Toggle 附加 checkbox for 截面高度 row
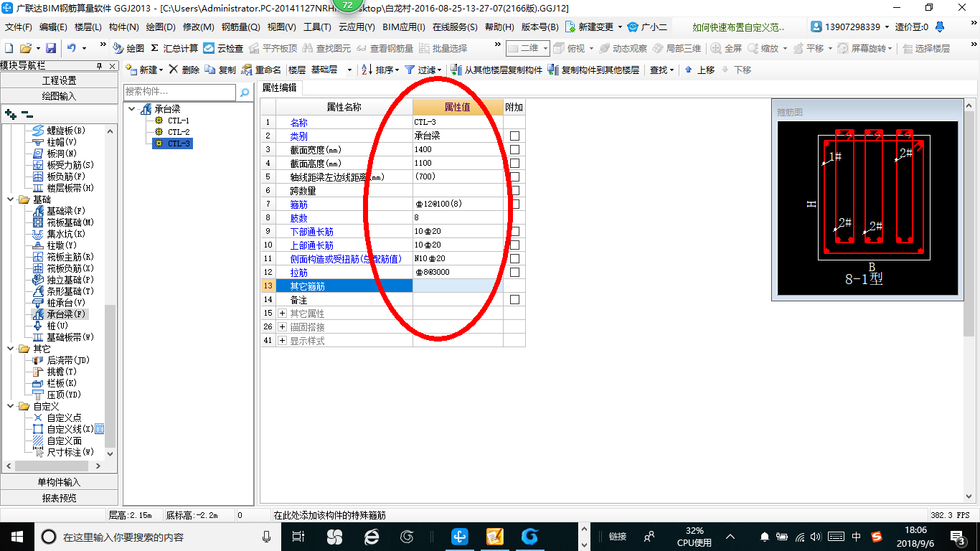This screenshot has width=980, height=551. pos(514,164)
